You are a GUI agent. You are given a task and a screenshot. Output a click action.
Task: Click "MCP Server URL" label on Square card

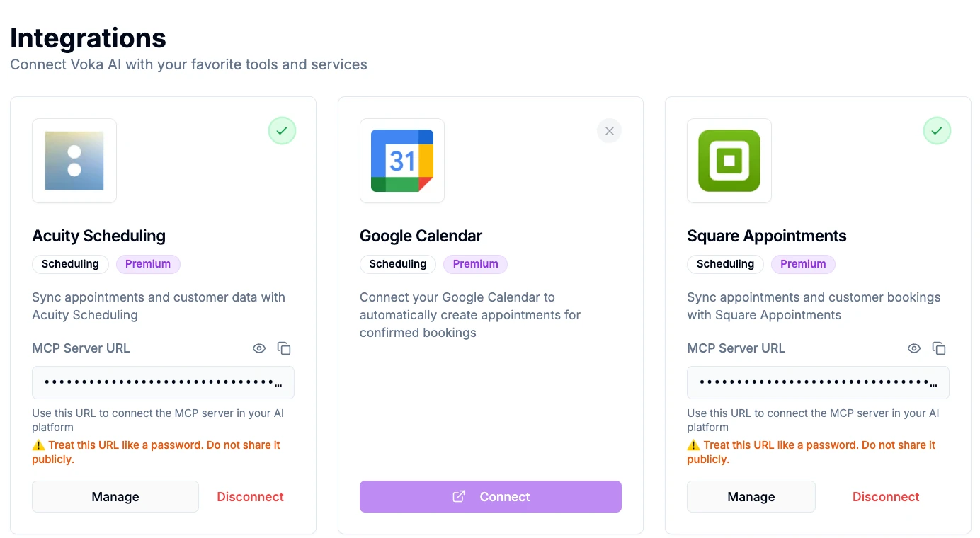pos(736,348)
